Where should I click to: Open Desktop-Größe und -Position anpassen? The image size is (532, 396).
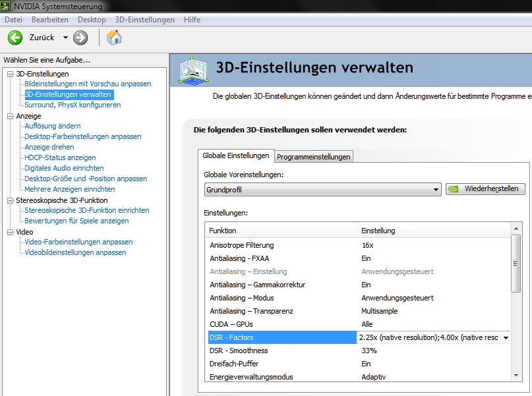coord(86,179)
